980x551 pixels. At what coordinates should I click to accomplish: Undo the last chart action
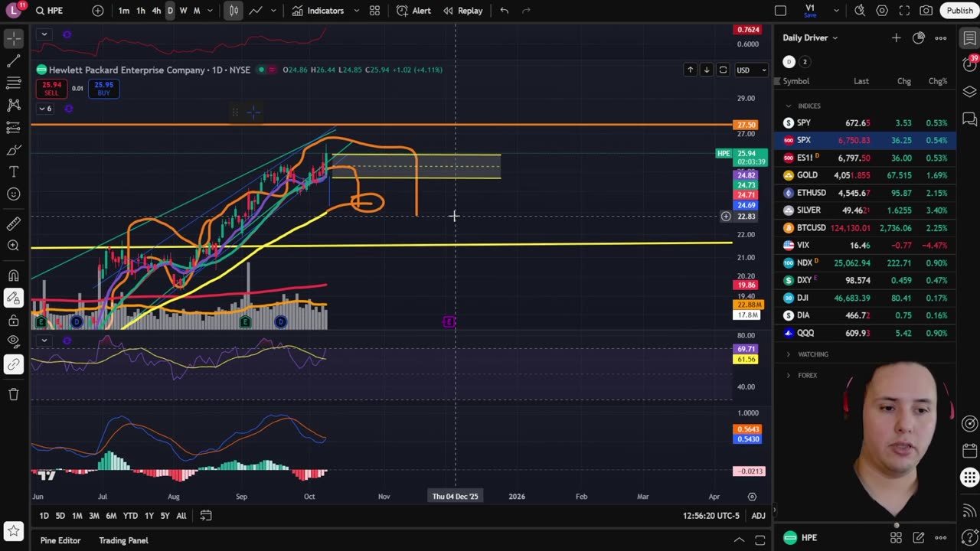click(x=504, y=11)
